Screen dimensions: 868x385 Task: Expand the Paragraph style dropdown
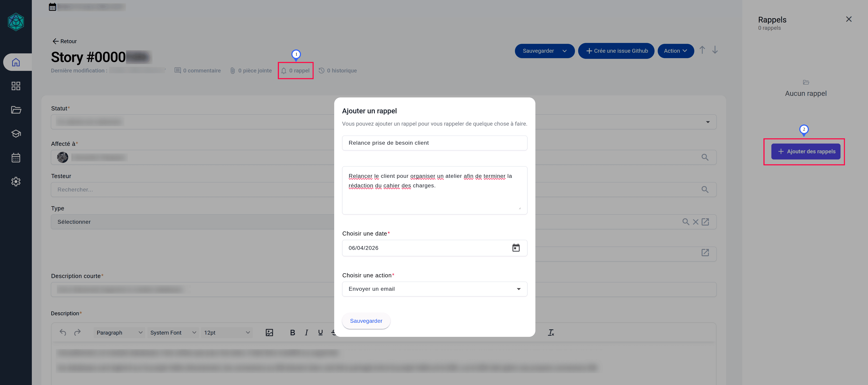pos(119,333)
